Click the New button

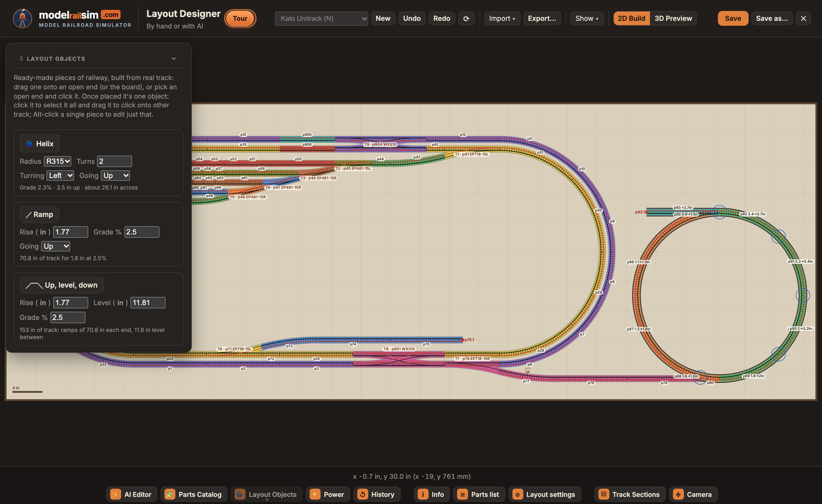pyautogui.click(x=383, y=18)
